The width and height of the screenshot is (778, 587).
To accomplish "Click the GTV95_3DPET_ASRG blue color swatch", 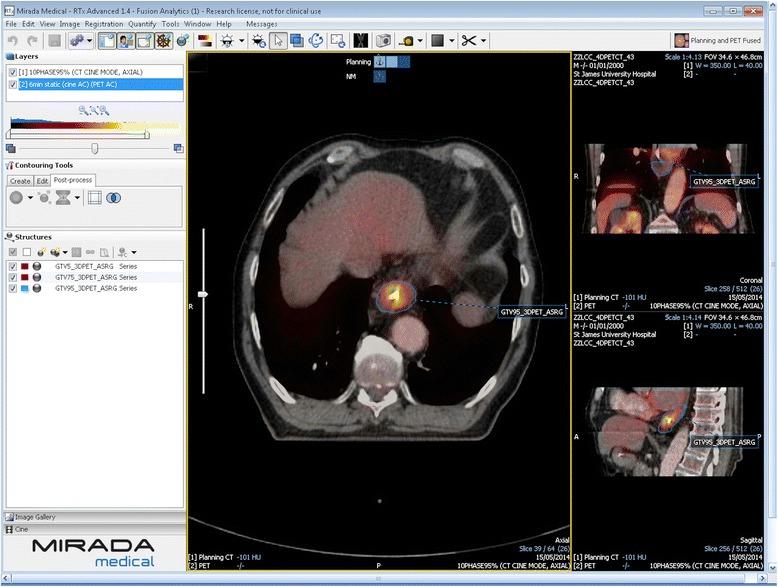I will 25,288.
